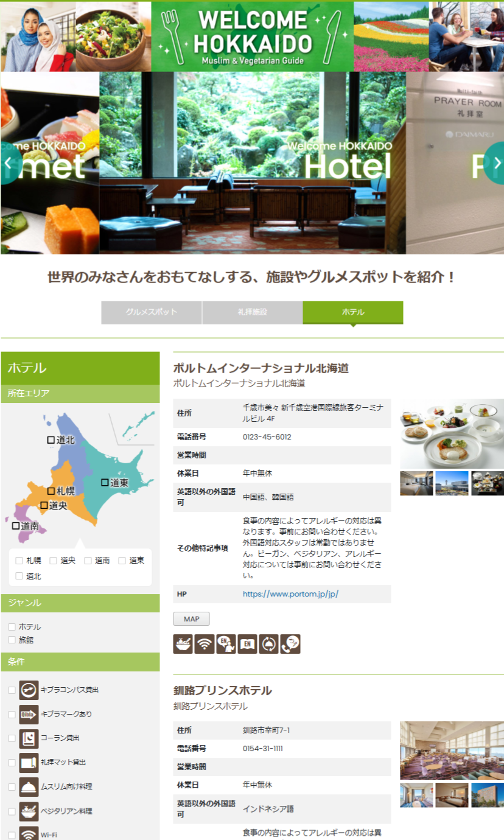The height and width of the screenshot is (840, 504).
Task: Click the vegetarian cuisine bowl icon in filters
Action: (29, 811)
